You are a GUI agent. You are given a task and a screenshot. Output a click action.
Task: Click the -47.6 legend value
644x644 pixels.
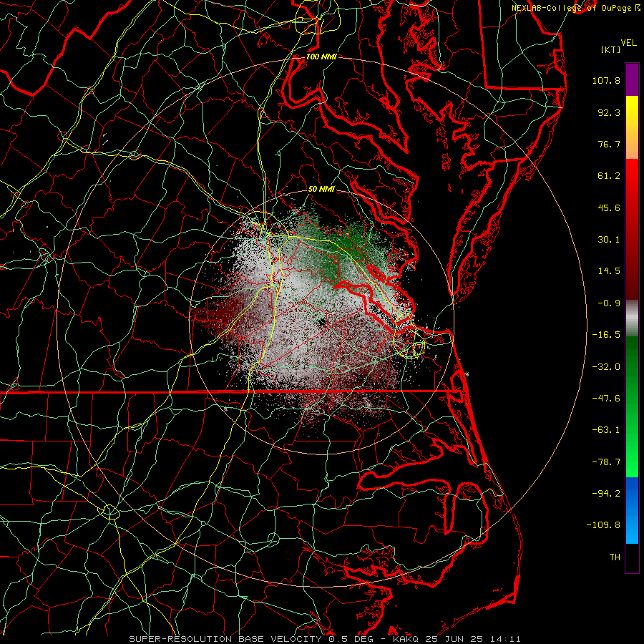point(606,399)
